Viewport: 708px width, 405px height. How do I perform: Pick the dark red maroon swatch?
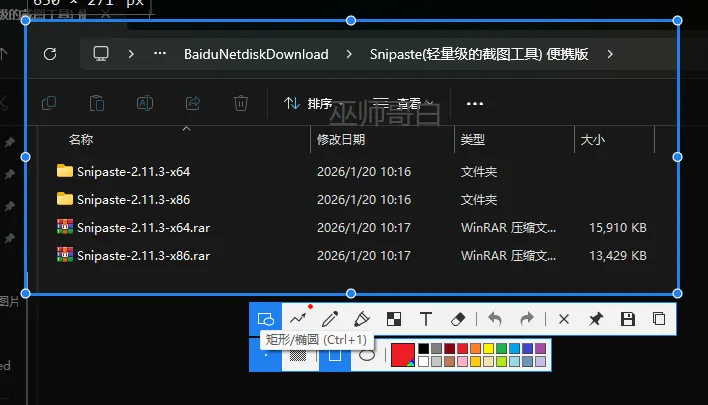pyautogui.click(x=449, y=349)
